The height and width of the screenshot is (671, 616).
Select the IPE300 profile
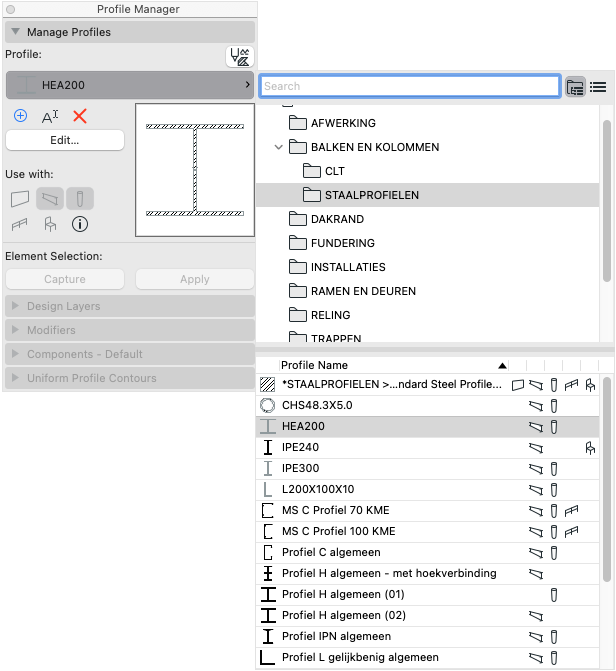click(427, 468)
